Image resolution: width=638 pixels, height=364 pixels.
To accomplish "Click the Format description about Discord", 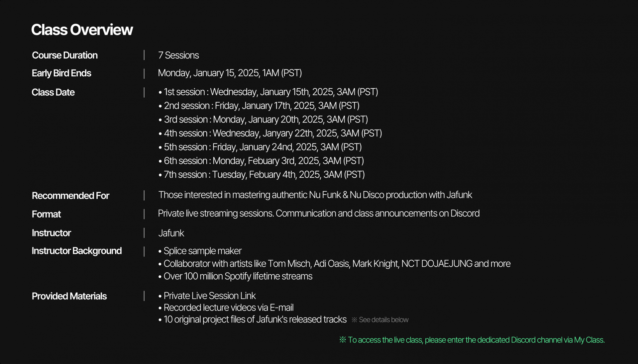I will point(319,213).
